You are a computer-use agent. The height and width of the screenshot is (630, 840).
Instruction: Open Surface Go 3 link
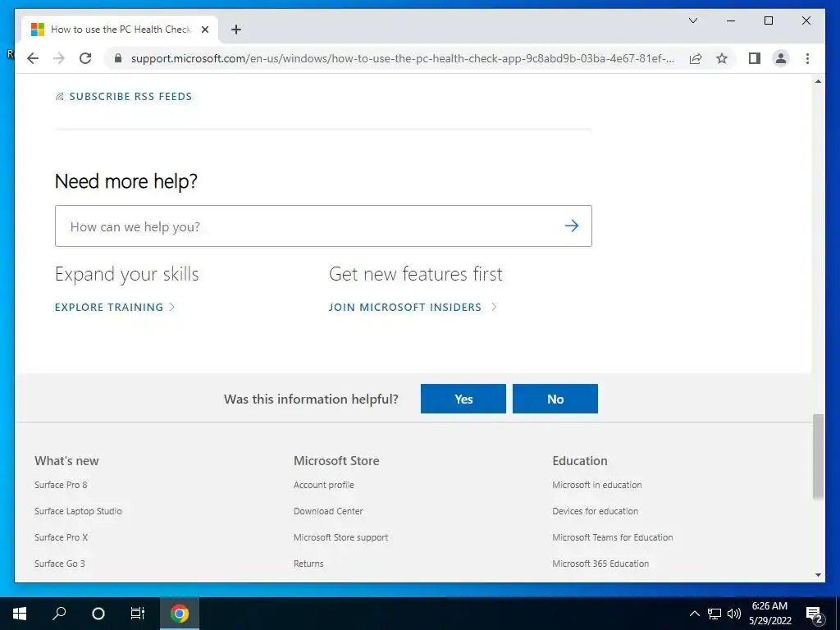59,564
